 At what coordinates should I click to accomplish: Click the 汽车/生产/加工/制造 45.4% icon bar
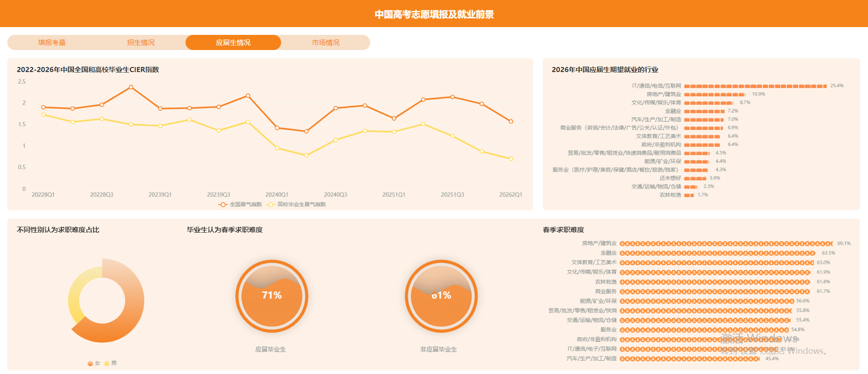click(689, 358)
